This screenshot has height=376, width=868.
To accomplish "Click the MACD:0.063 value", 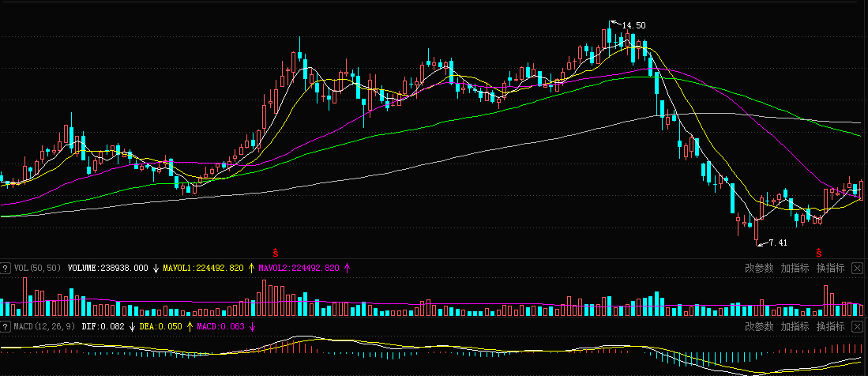I will (221, 326).
